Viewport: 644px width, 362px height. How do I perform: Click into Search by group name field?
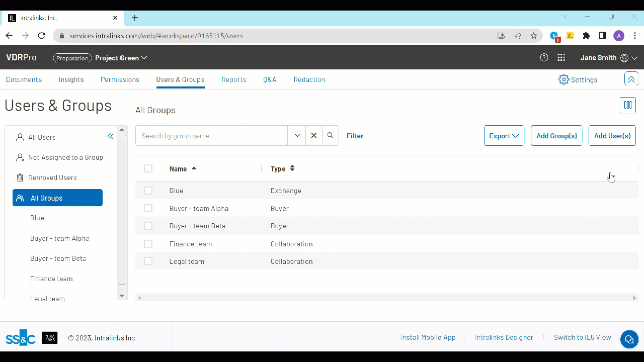click(211, 136)
